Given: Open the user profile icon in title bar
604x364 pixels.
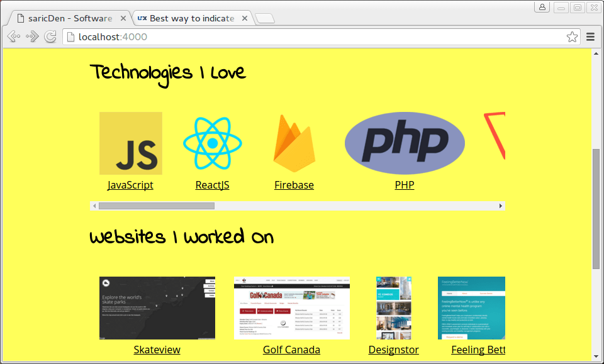Looking at the screenshot, I should [542, 7].
